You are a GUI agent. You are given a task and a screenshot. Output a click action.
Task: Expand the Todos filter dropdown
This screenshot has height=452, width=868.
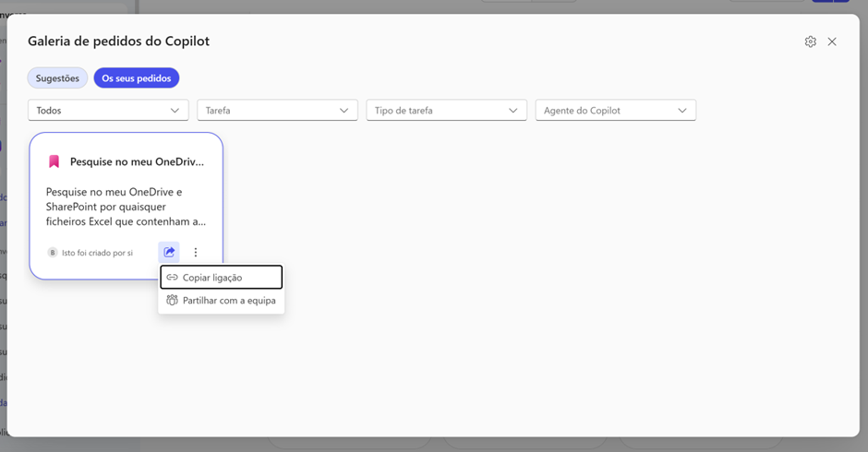108,111
